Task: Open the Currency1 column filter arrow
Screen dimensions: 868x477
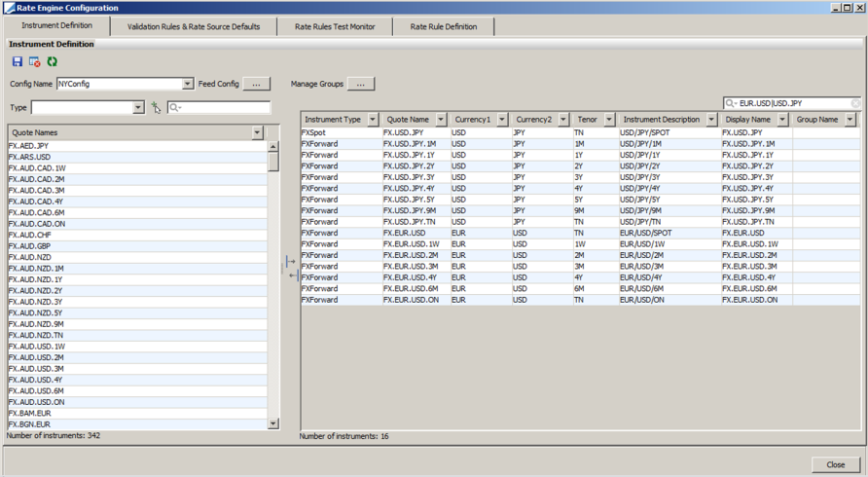Action: (x=502, y=119)
